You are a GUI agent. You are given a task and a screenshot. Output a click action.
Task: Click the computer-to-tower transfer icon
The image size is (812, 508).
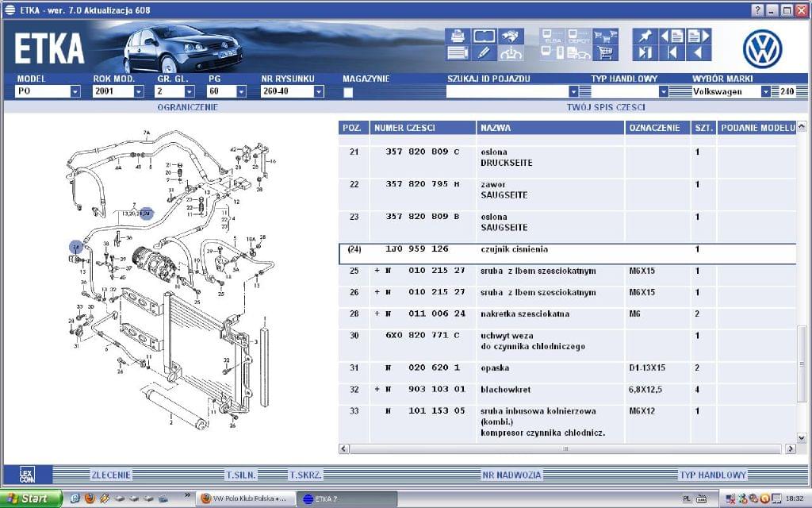coord(553,52)
